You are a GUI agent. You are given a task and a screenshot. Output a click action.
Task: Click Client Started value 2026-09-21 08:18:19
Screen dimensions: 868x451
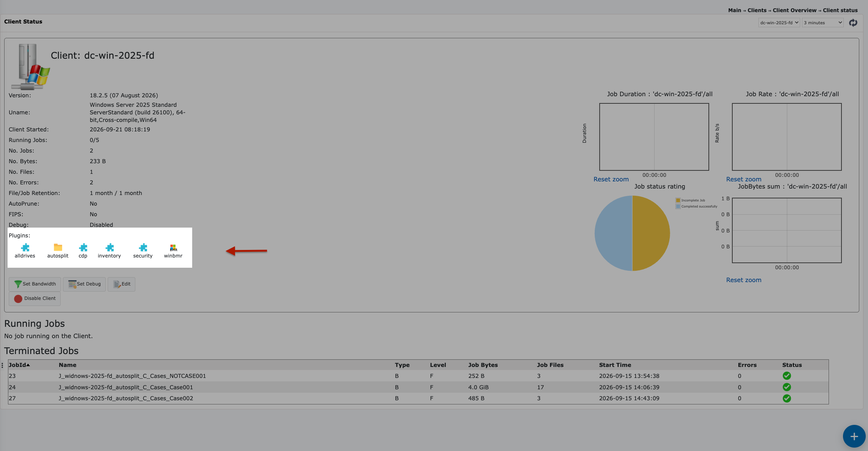point(120,130)
